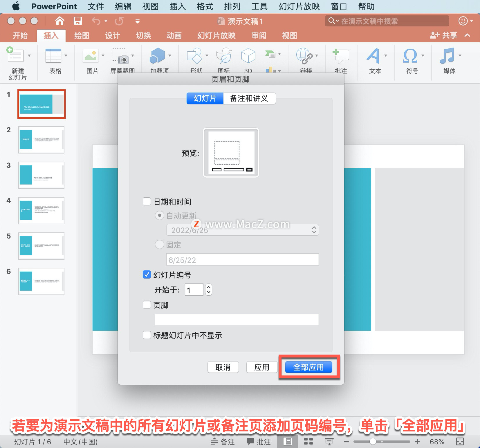Expand the search options dropdown arrow
The width and height of the screenshot is (480, 448).
[x=337, y=21]
